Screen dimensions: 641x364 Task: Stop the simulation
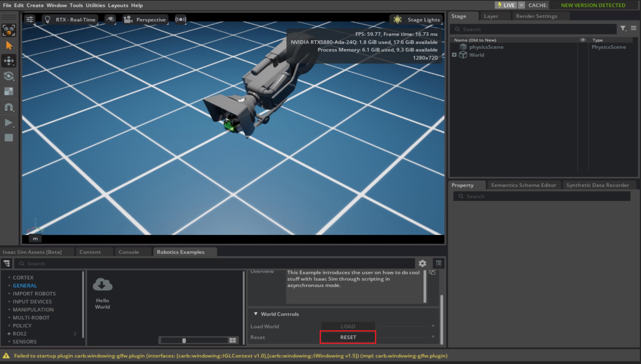[9, 138]
